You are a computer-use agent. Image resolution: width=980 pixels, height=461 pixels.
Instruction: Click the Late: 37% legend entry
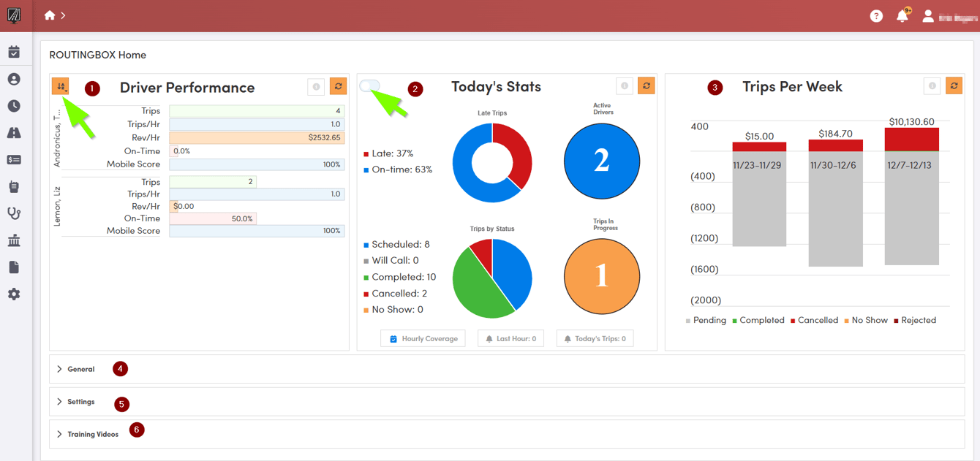(x=388, y=153)
